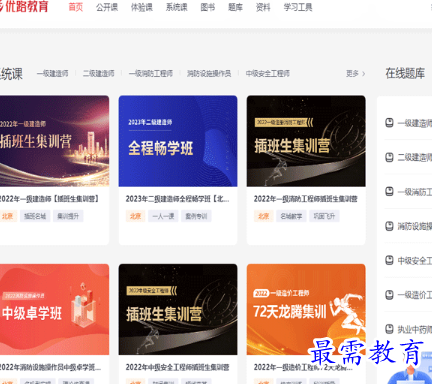Open the orange 72天龙腾集训 banner

pos(306,309)
